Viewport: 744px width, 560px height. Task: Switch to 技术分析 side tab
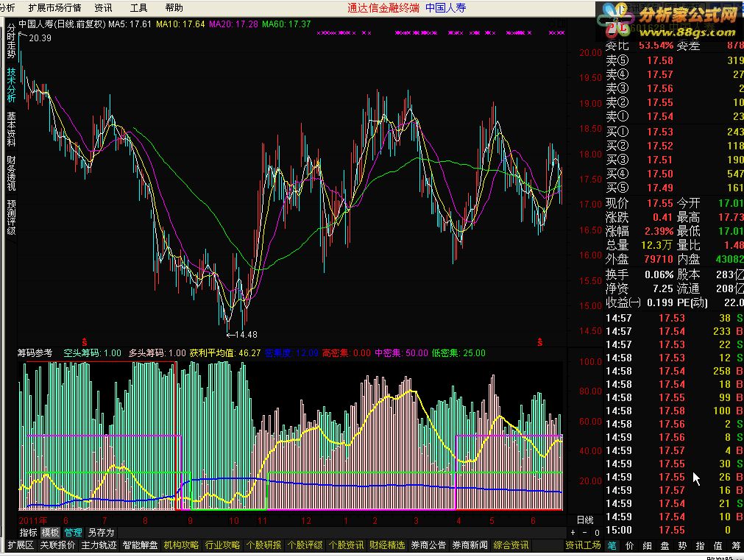[x=11, y=85]
